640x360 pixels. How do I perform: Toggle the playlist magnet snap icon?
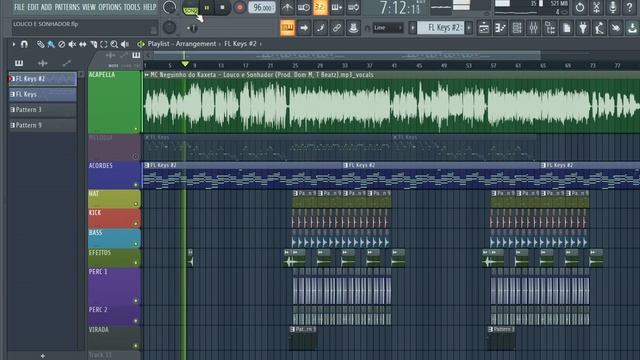click(x=24, y=44)
